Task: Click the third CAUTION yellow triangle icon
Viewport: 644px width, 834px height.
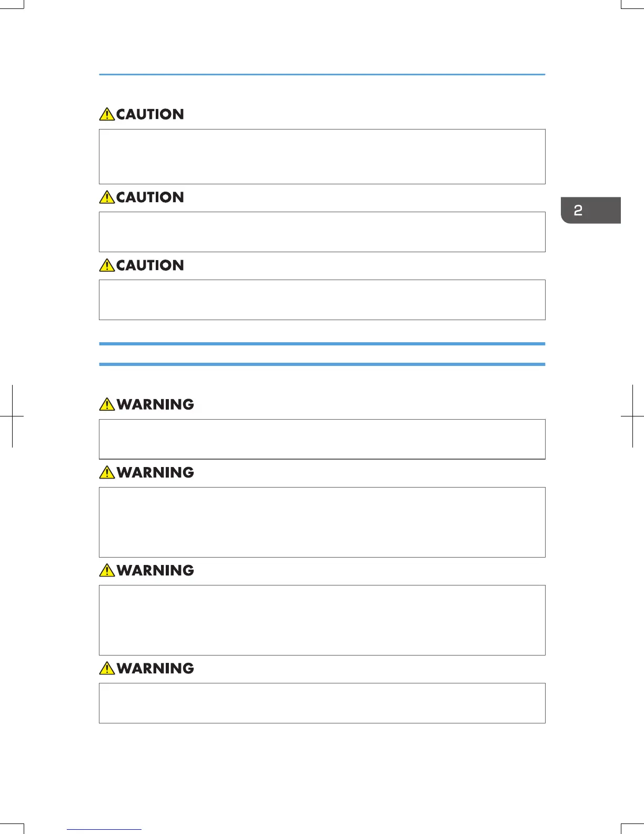Action: coord(107,265)
